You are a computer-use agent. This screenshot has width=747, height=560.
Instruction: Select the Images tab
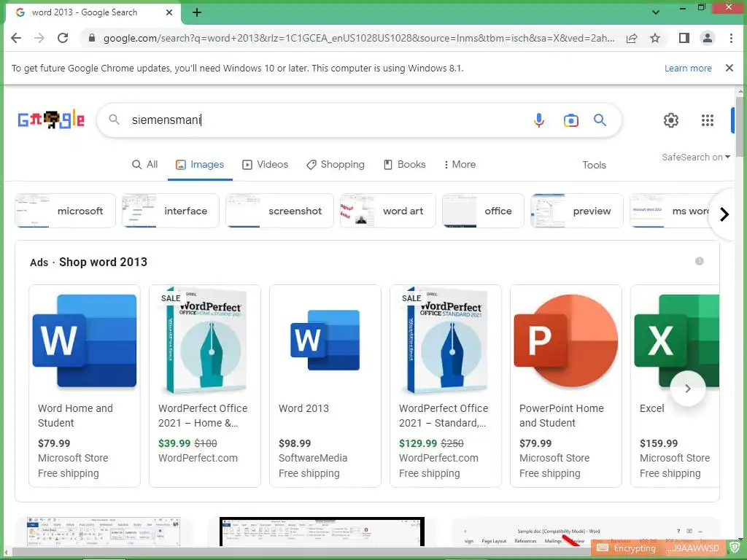coord(200,165)
